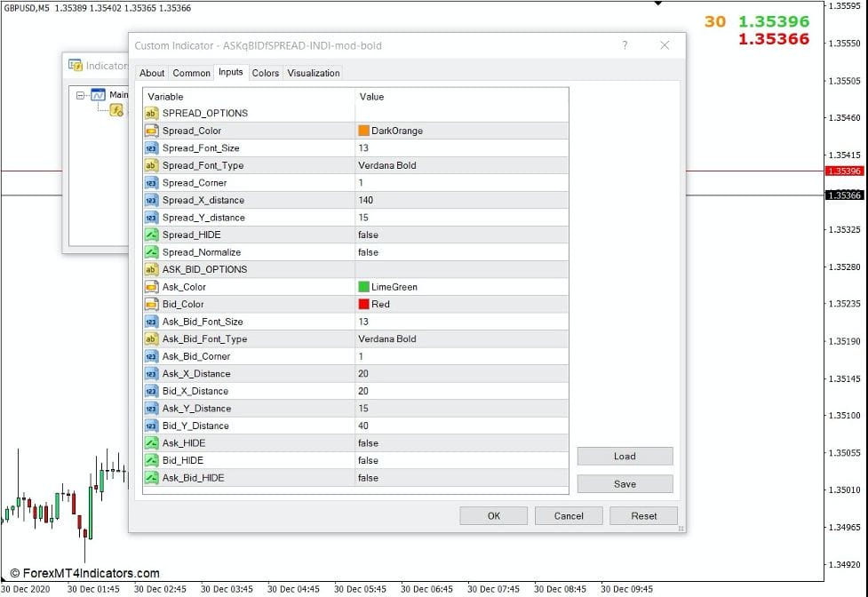This screenshot has height=597, width=868.
Task: Open the Visualization tab
Action: point(313,74)
